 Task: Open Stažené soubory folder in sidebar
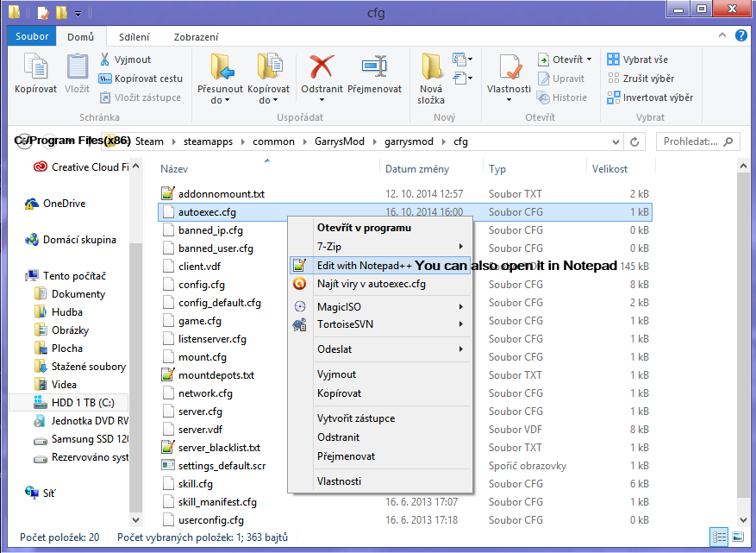click(80, 367)
